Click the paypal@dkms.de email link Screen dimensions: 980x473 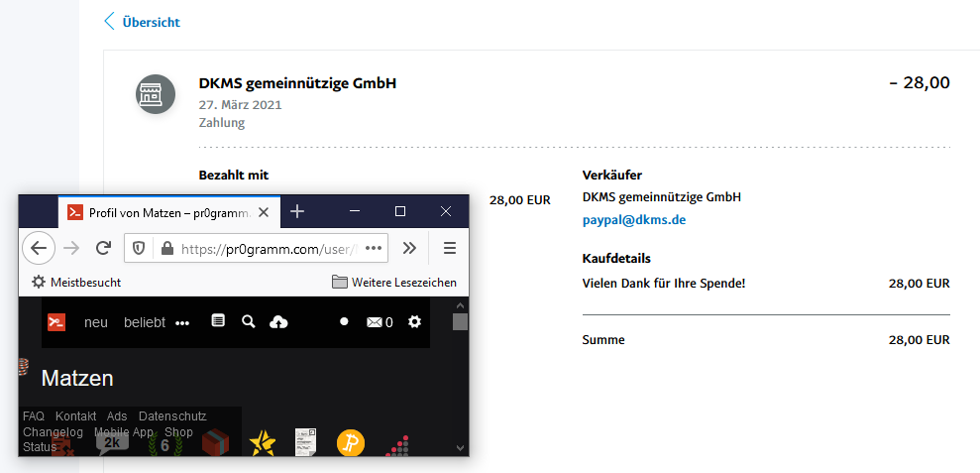pos(633,220)
